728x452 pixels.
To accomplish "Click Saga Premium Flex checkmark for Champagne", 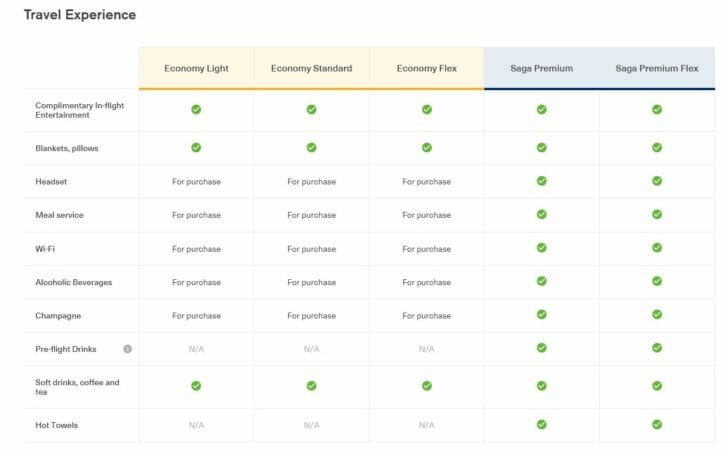I will [x=657, y=315].
